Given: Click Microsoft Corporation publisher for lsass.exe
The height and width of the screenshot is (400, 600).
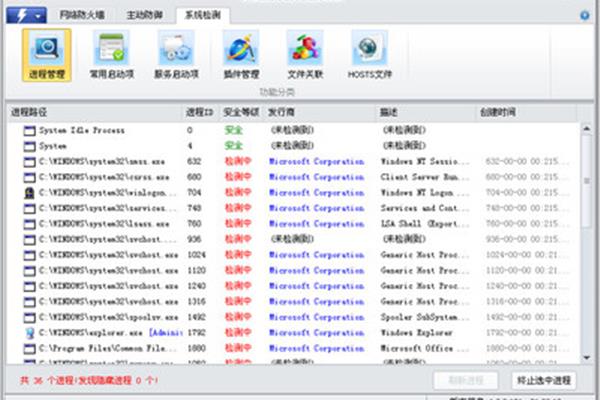Looking at the screenshot, I should [316, 224].
